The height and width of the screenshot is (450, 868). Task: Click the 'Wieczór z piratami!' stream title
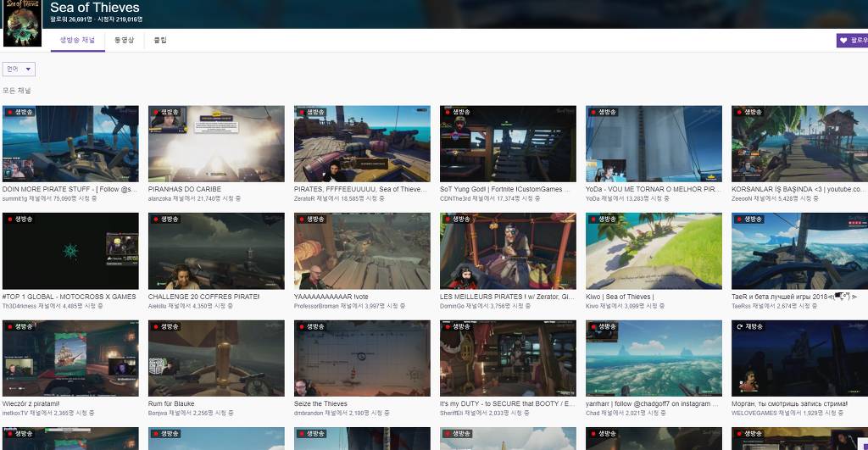point(31,404)
